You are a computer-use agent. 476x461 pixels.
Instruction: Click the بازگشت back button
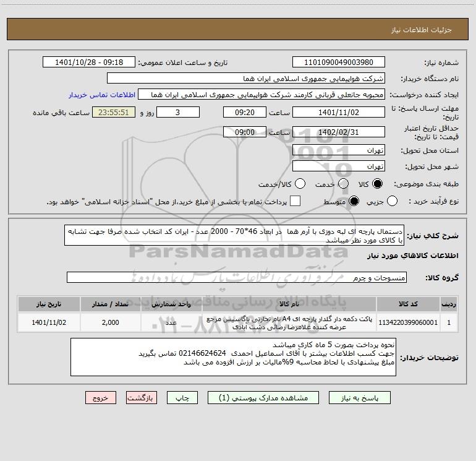[x=142, y=398]
